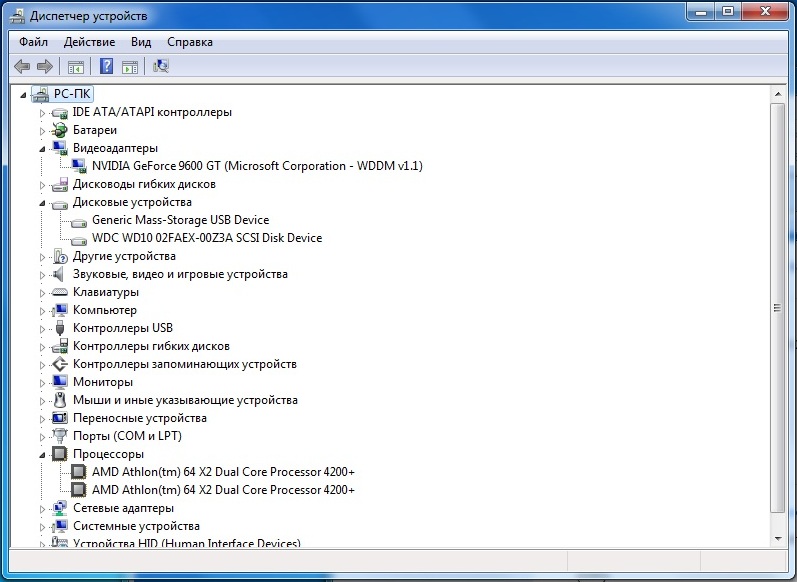Expand the Системные устройства node
Image resolution: width=797 pixels, height=582 pixels.
point(43,526)
